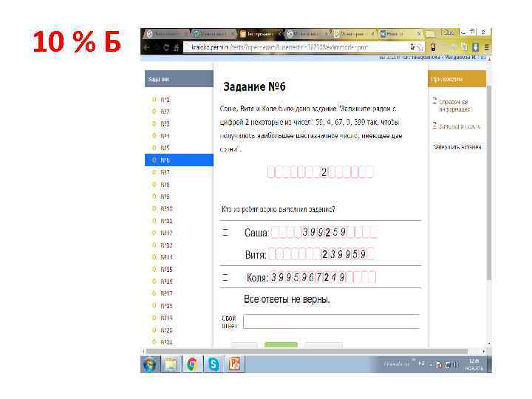Show hidden tray icons arrow

tap(431, 365)
